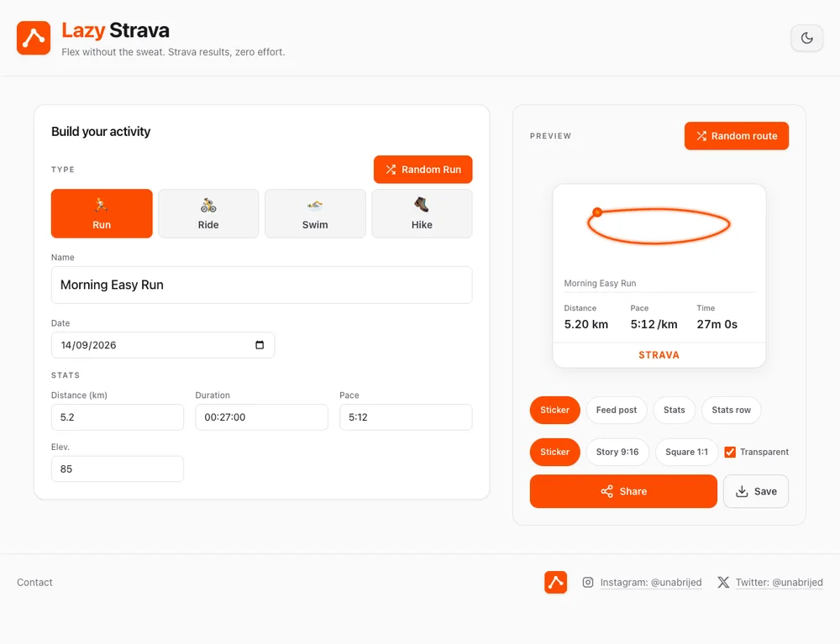Generate a Random Run
Screen dimensions: 840x644
click(423, 169)
